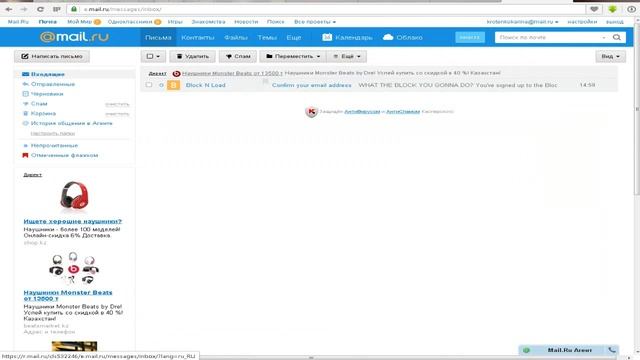Viewport: 640px width, 360px height.
Task: Expand the Все проекты menu
Action: tap(315, 22)
